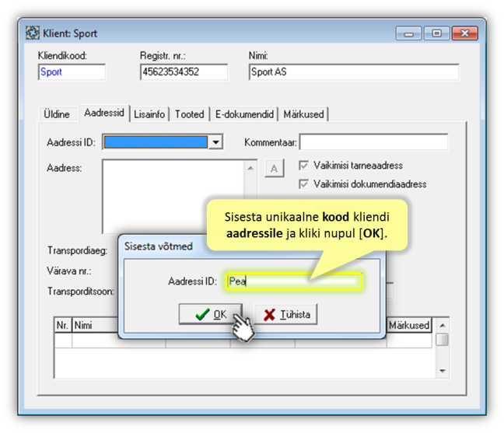Click the Kliendikood field containing Sport
Image resolution: width=504 pixels, height=433 pixels.
71,72
